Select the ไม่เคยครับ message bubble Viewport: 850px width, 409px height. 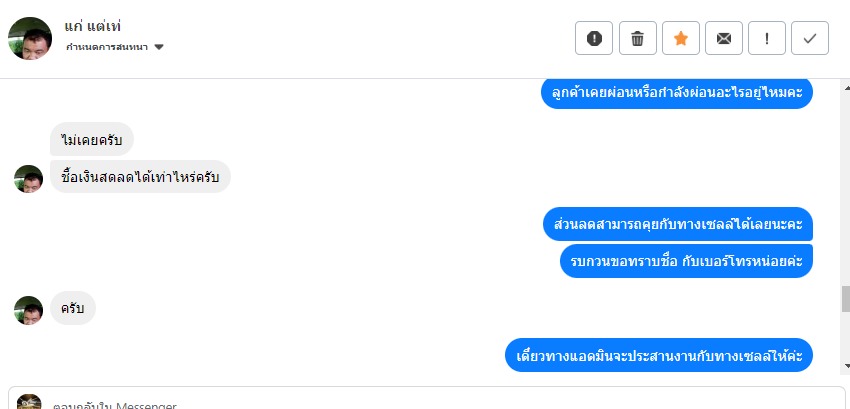(x=91, y=140)
